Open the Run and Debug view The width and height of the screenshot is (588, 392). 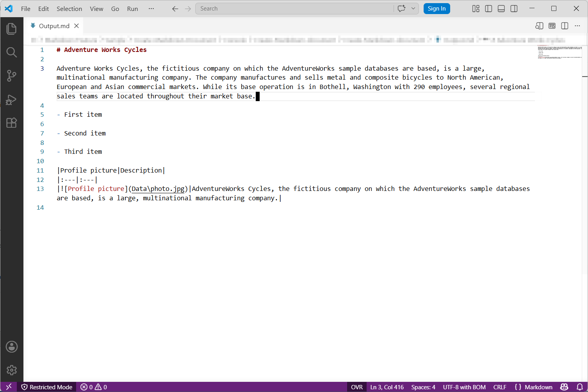click(x=12, y=100)
